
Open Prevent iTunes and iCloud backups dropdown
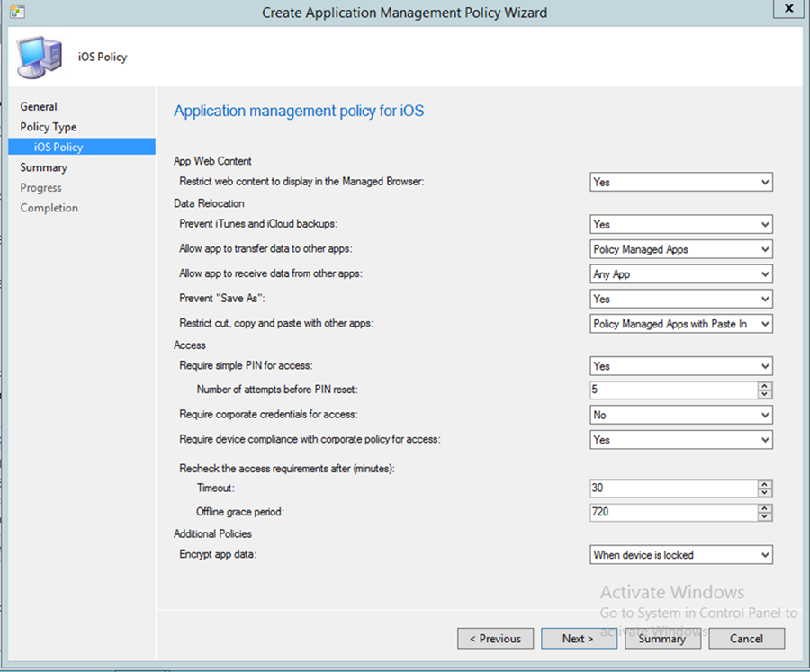[681, 224]
